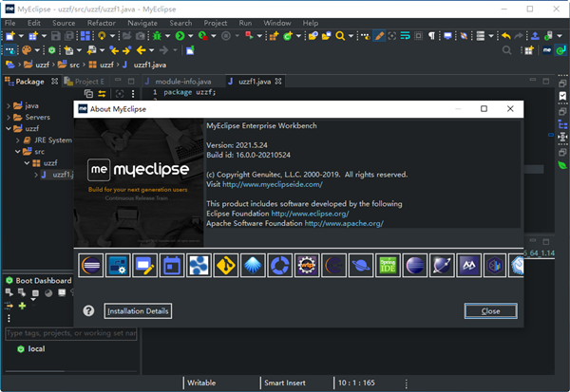The image size is (570, 392).
Task: Toggle Mark Occurrences highlighter icon
Action: coord(379,36)
